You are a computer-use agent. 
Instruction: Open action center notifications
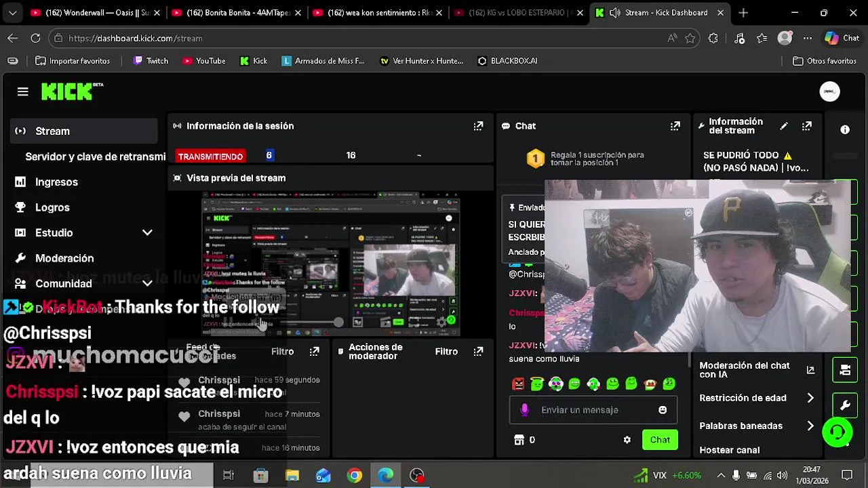[x=847, y=475]
